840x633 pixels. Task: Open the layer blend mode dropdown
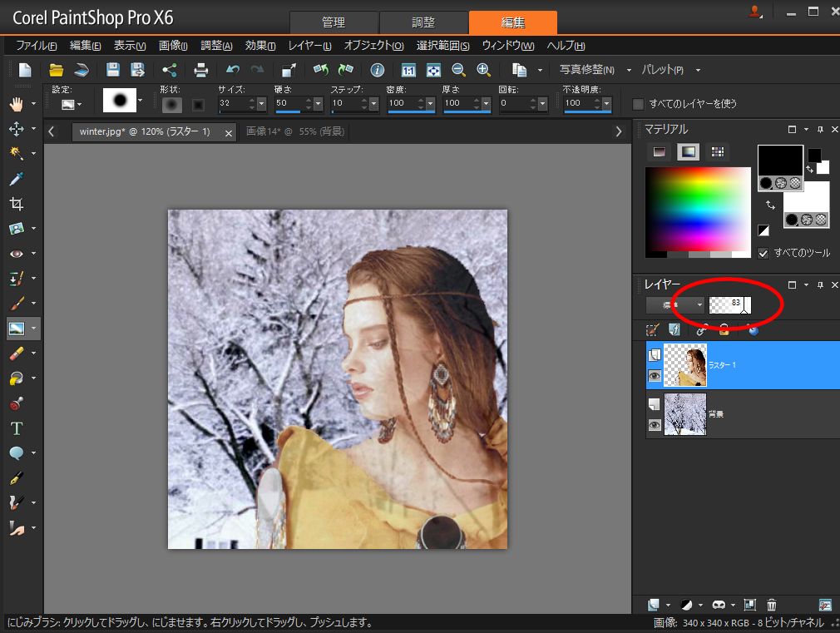[x=675, y=305]
